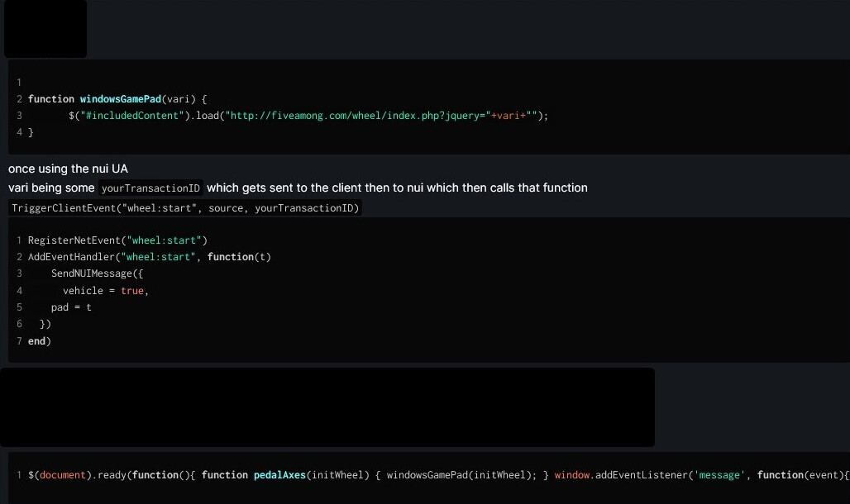Click the red document keyword
850x504 pixels.
tap(62, 475)
